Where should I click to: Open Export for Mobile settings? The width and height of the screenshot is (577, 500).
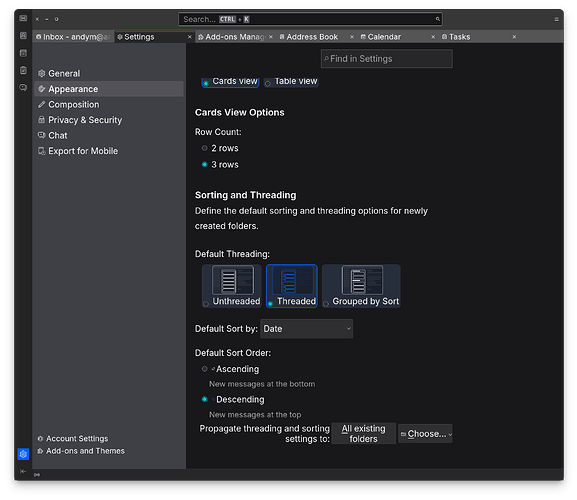pos(109,151)
